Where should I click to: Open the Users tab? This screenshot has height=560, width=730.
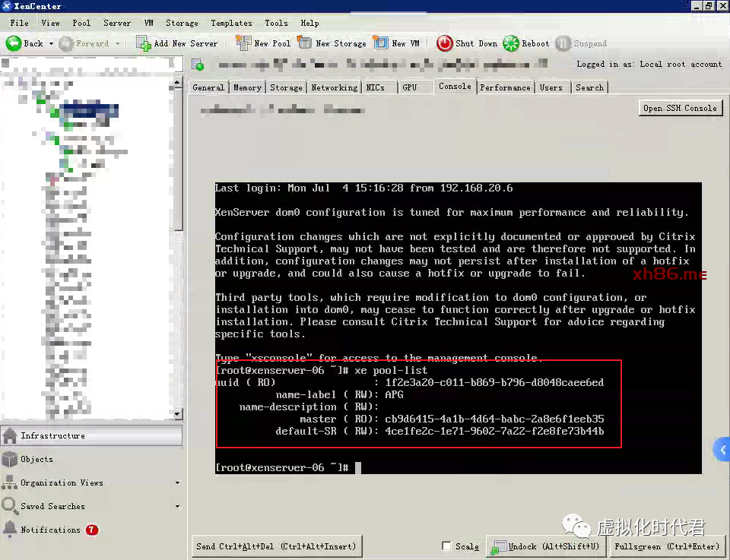click(551, 87)
